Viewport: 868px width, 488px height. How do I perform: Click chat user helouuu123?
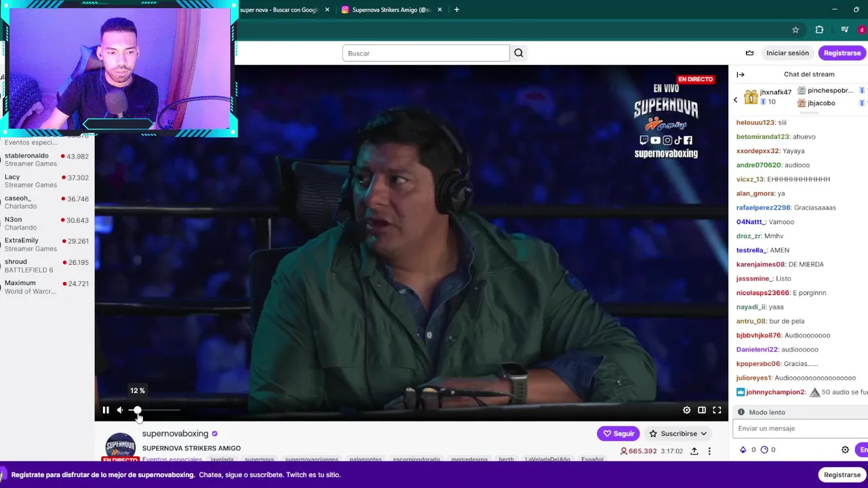[x=755, y=122]
